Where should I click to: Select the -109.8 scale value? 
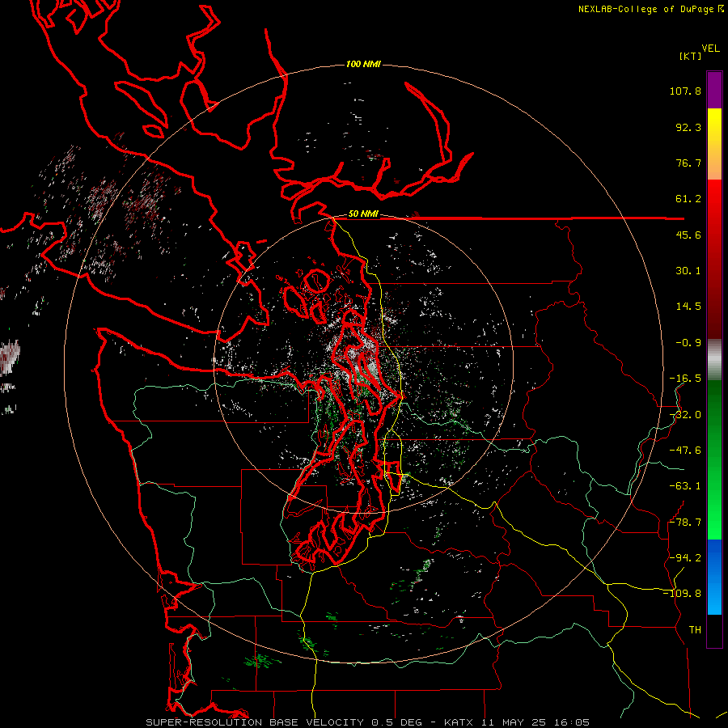click(682, 594)
